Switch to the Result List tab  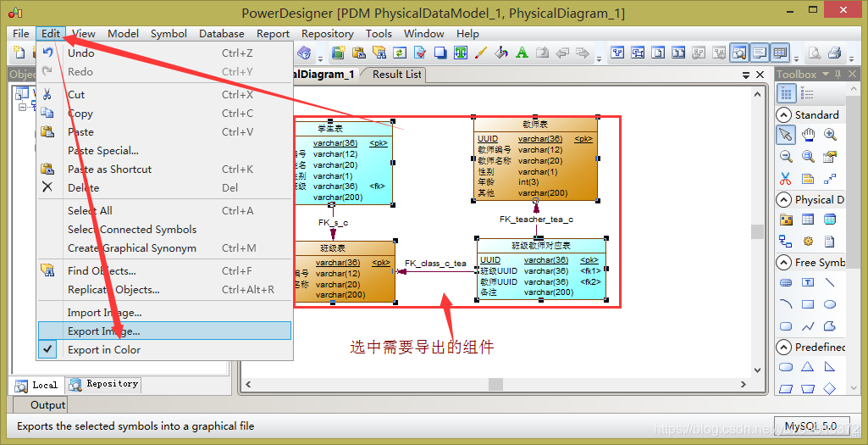pyautogui.click(x=396, y=75)
